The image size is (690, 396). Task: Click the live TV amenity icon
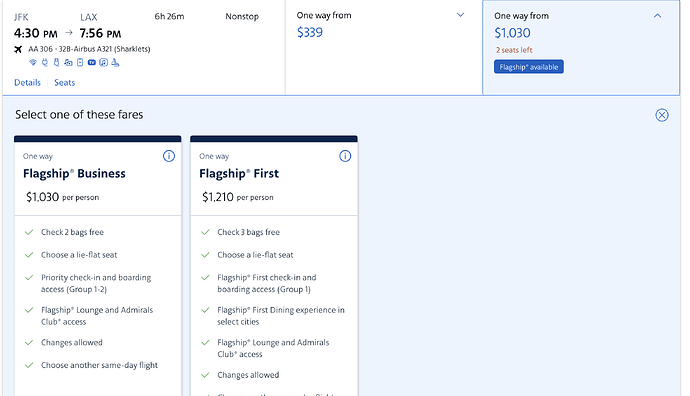(92, 62)
